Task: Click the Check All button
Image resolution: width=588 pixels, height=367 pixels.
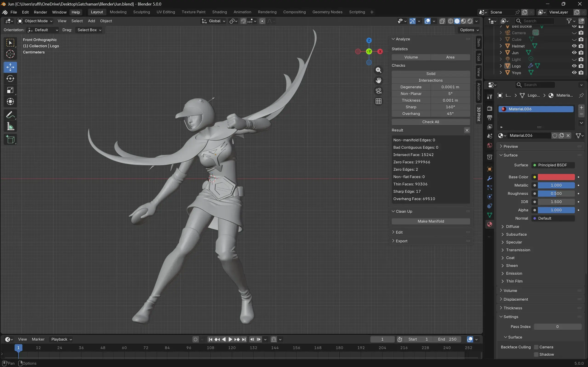Action: [431, 122]
